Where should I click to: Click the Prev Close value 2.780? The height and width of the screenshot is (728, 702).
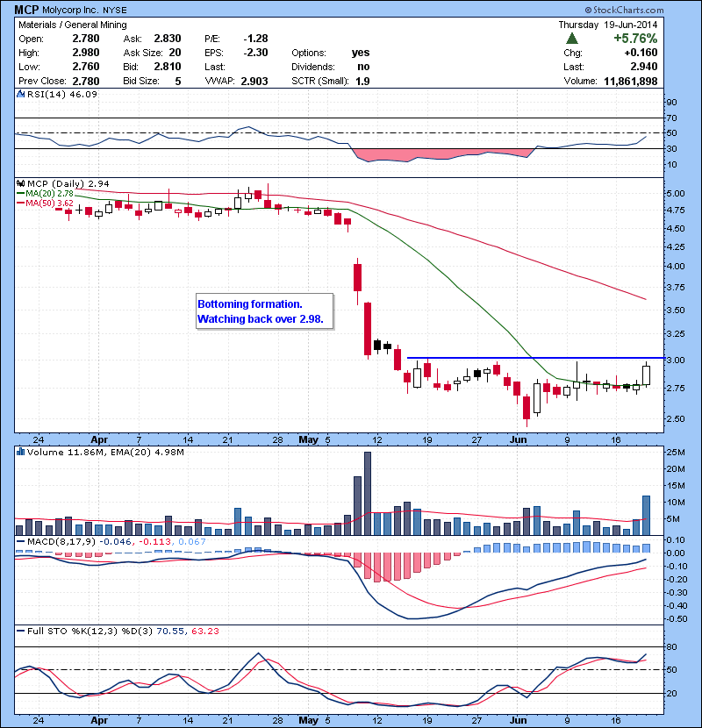(86, 82)
